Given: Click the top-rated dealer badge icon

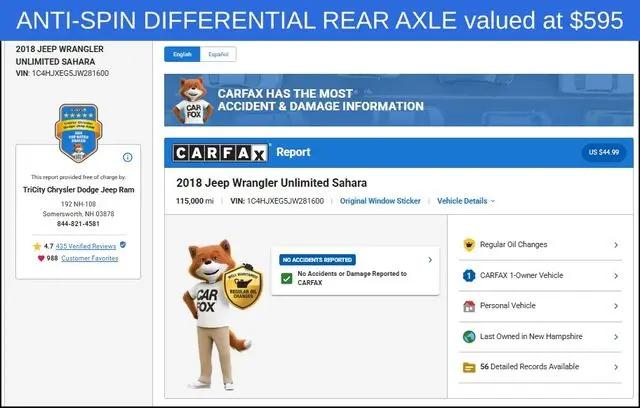Looking at the screenshot, I should click(78, 133).
